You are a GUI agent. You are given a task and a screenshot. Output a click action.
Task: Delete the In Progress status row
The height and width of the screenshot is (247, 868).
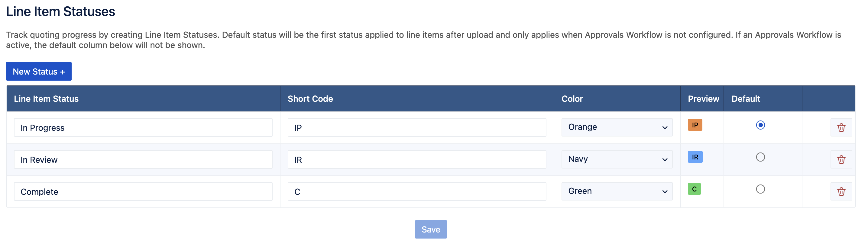point(841,127)
